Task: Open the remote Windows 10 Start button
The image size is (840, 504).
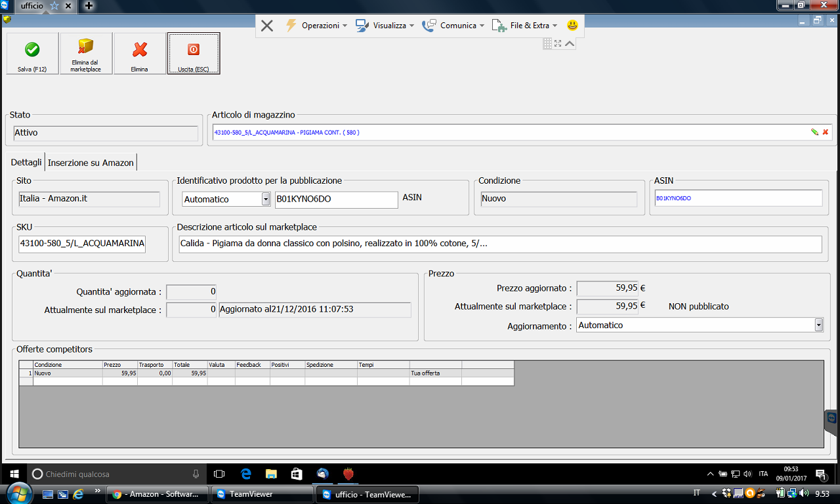Action: [x=14, y=474]
